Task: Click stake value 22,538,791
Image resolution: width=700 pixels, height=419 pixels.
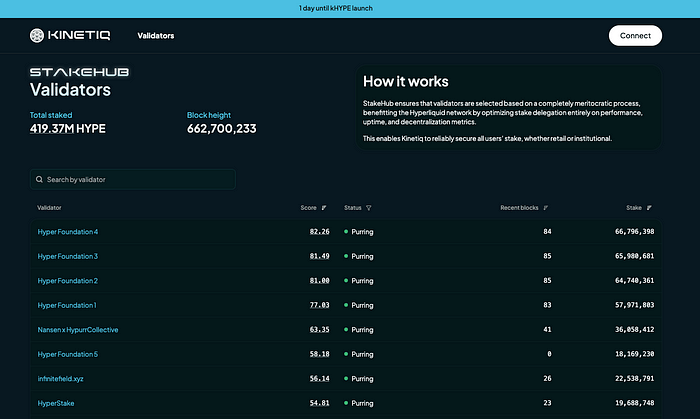Action: click(634, 379)
